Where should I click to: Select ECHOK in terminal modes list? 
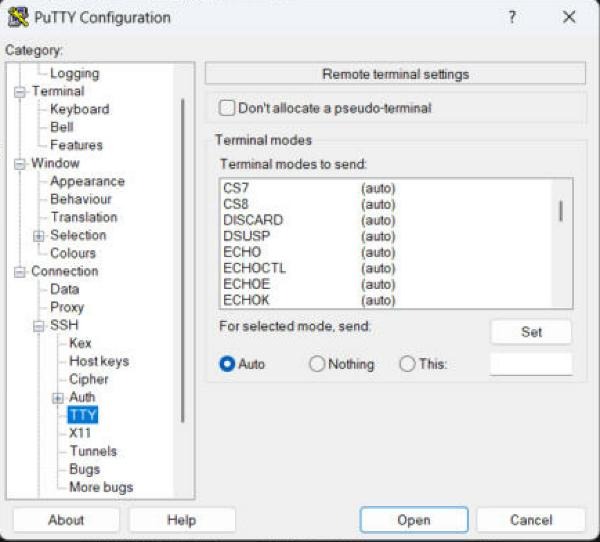[386, 300]
